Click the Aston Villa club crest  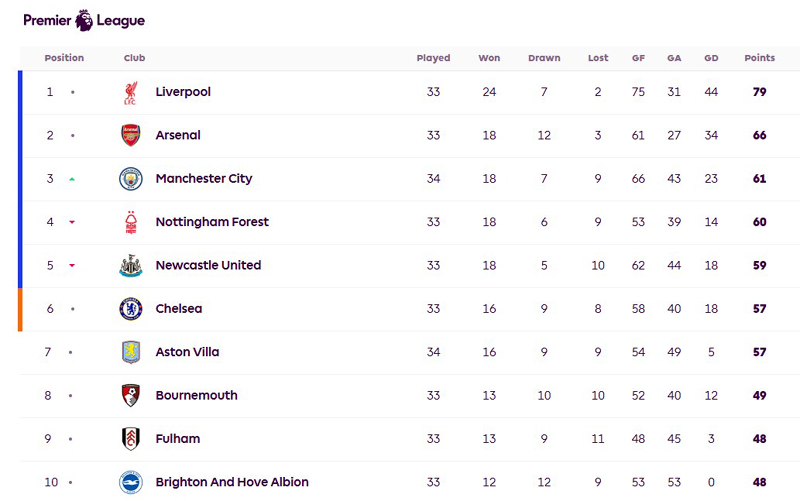131,352
